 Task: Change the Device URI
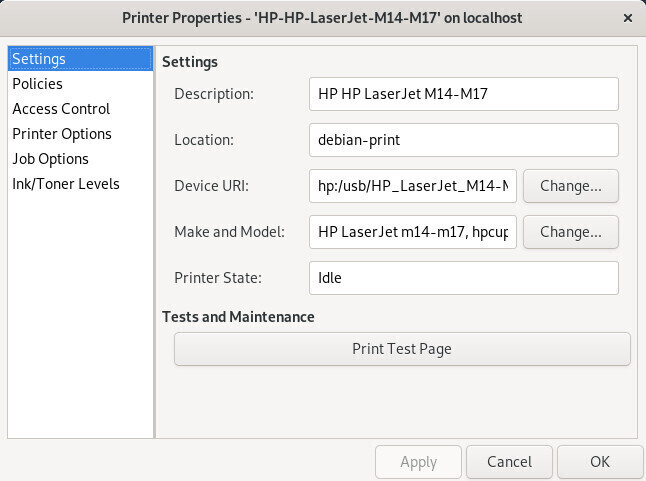(571, 186)
